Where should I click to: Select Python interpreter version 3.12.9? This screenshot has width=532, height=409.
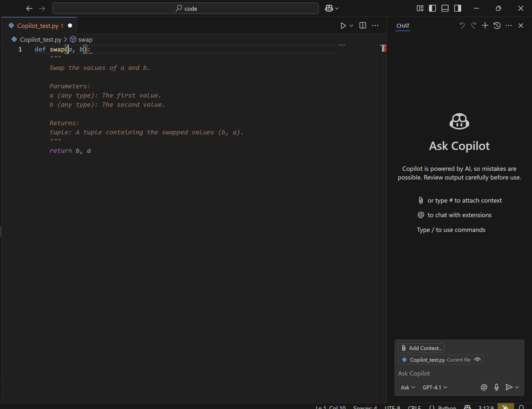click(x=486, y=407)
